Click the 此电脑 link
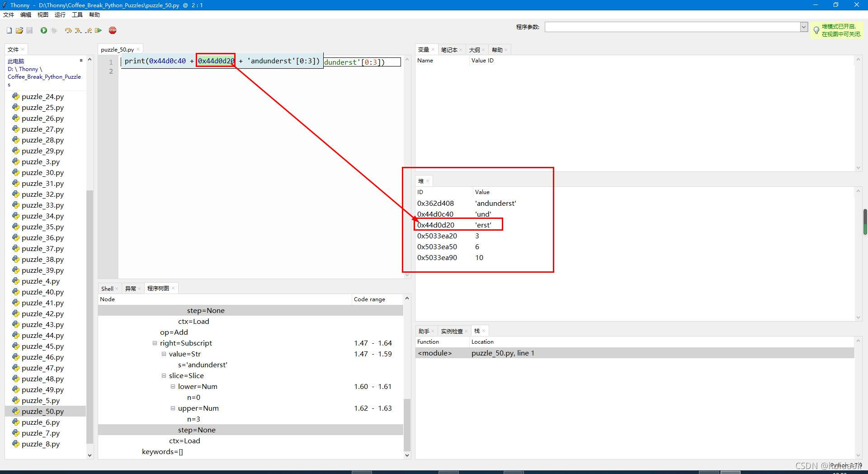This screenshot has height=474, width=868. point(16,61)
